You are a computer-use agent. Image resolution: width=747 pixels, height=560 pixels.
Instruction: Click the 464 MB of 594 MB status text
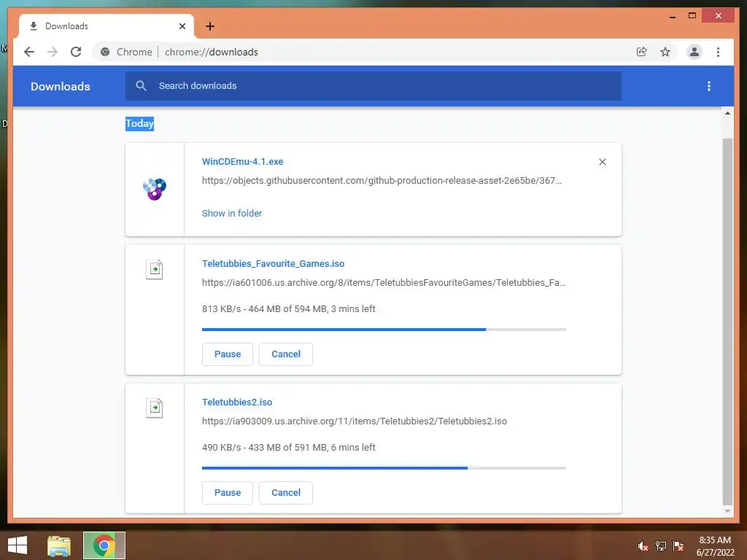(288, 309)
